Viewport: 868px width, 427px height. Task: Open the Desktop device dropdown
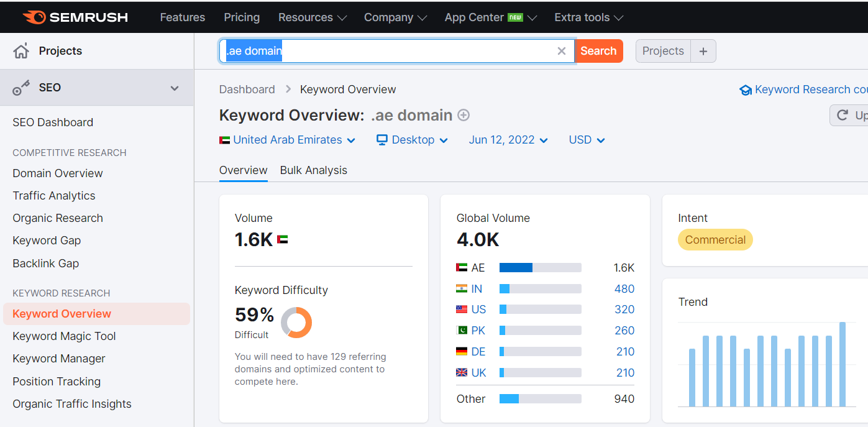pos(413,140)
